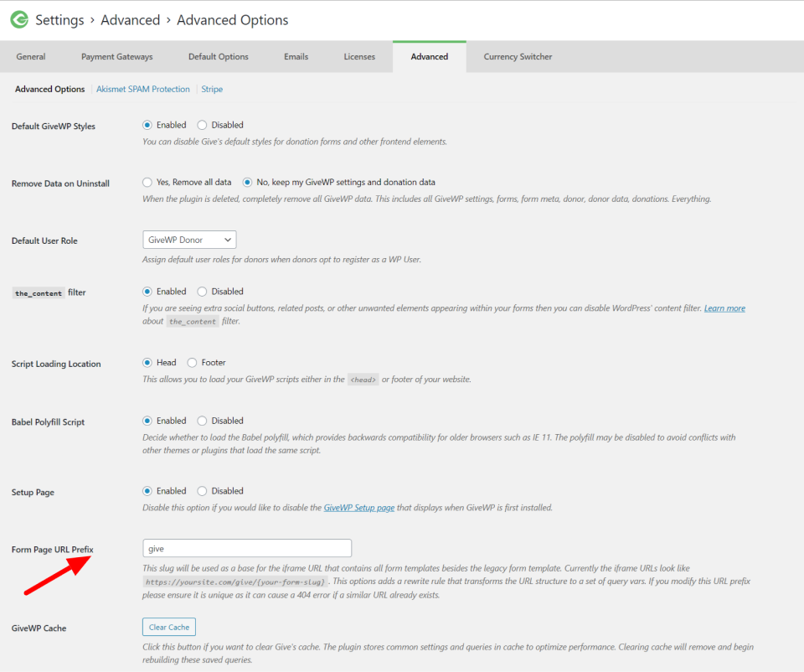The height and width of the screenshot is (672, 804).
Task: Click the Setup Page label
Action: coord(33,493)
